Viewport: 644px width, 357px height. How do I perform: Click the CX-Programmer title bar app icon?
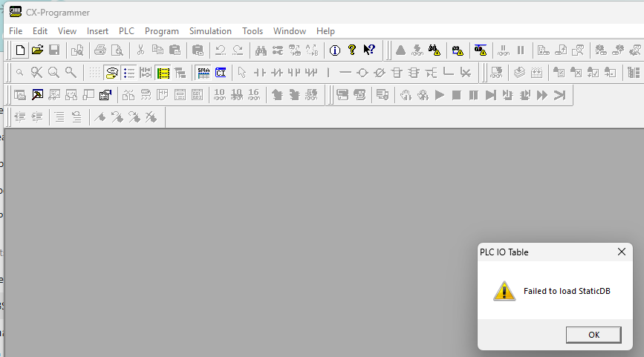click(15, 11)
